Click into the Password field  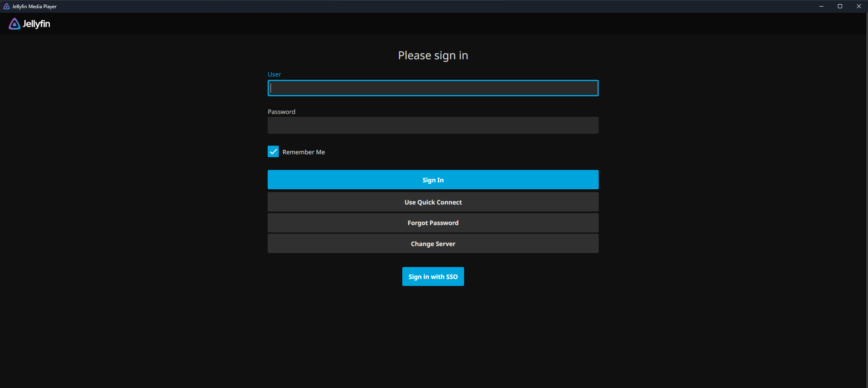tap(433, 125)
